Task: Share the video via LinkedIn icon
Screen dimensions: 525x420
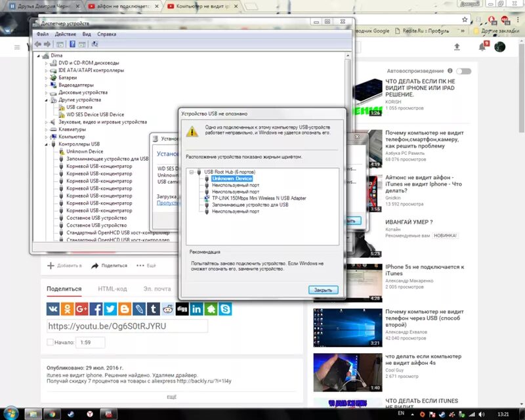Action: coord(196,309)
